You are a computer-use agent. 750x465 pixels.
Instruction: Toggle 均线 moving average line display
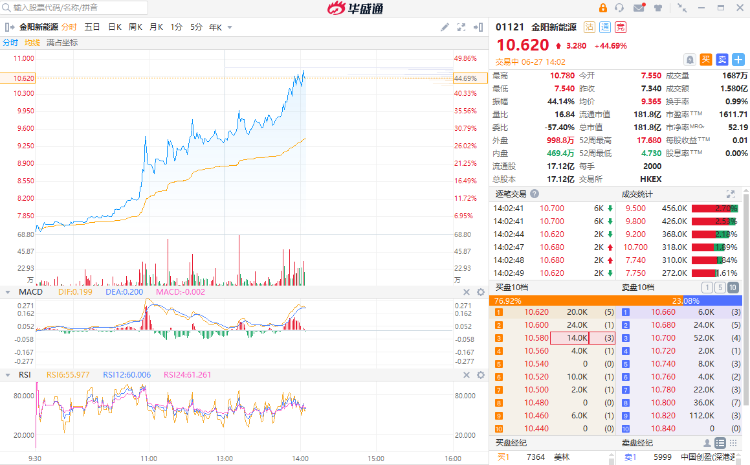click(32, 43)
